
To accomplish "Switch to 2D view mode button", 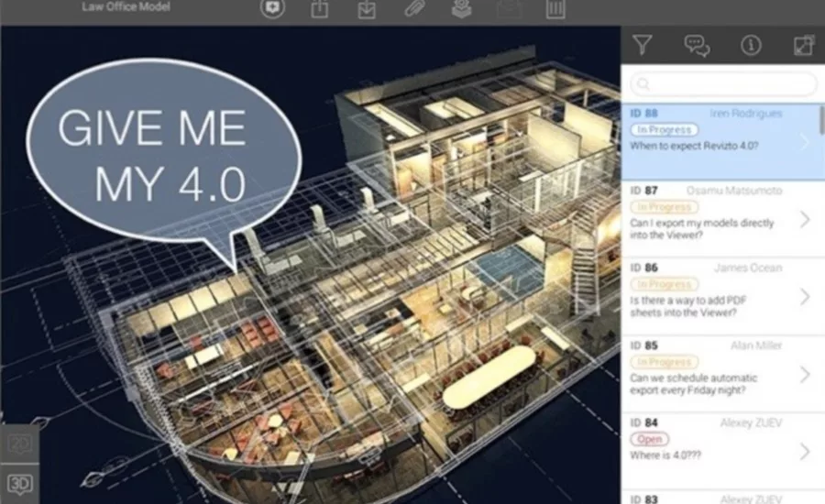I will coord(19,444).
